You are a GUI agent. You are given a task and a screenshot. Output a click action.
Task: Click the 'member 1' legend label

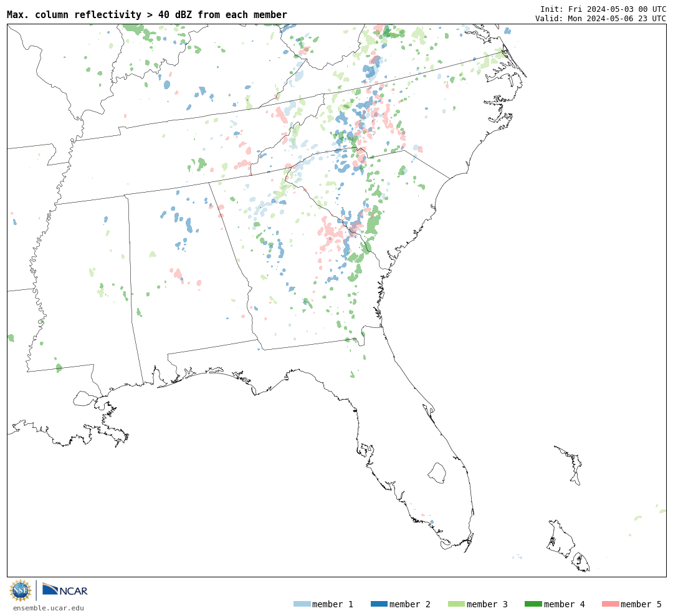pyautogui.click(x=333, y=604)
